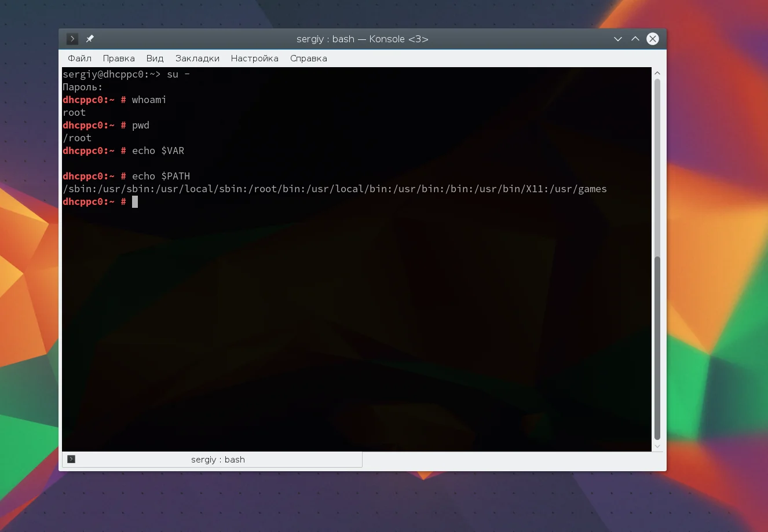Click the "pwd" command text
768x532 pixels.
[x=141, y=125]
